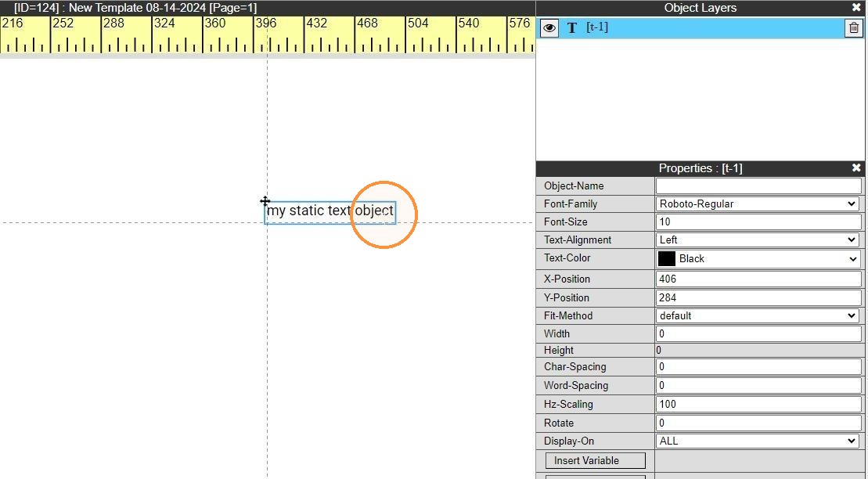Click the template title bar text

(135, 8)
